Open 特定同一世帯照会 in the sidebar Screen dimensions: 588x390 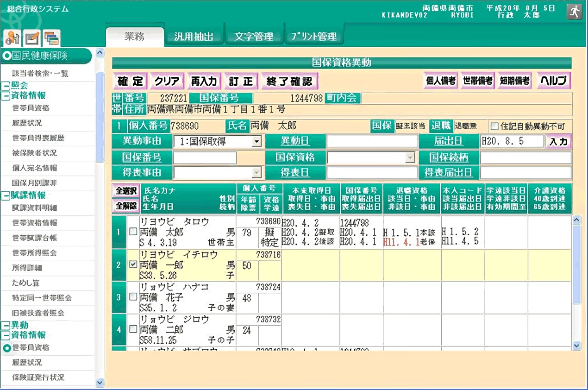point(42,298)
